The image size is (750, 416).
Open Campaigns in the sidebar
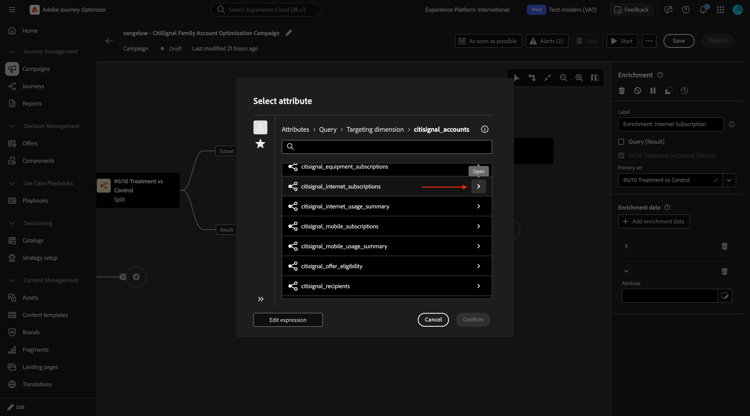point(36,69)
